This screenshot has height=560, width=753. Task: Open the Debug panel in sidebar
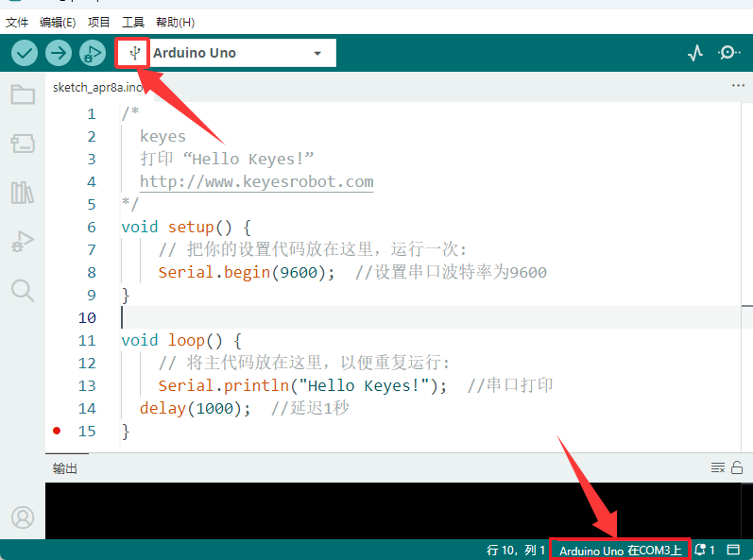23,242
